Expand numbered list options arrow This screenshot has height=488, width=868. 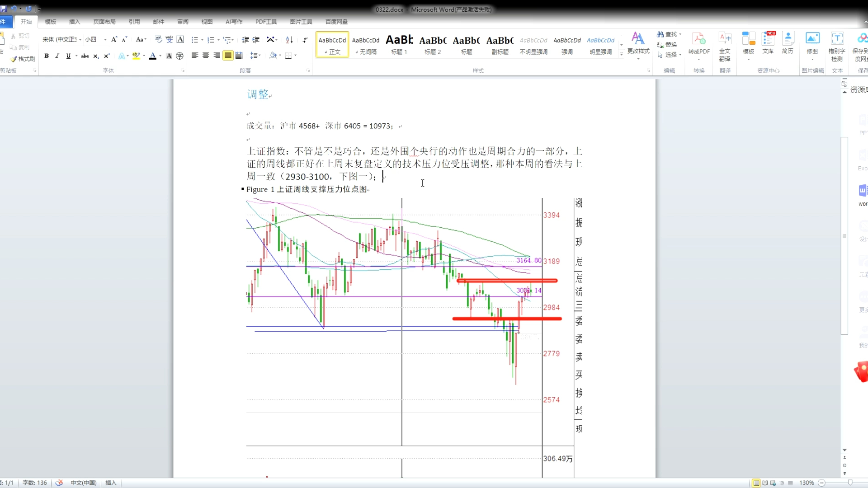pos(218,40)
